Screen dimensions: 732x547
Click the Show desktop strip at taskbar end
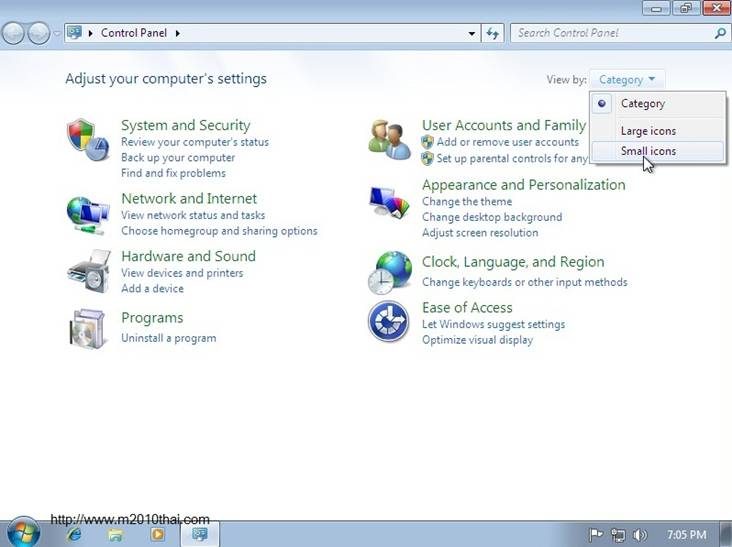point(726,534)
